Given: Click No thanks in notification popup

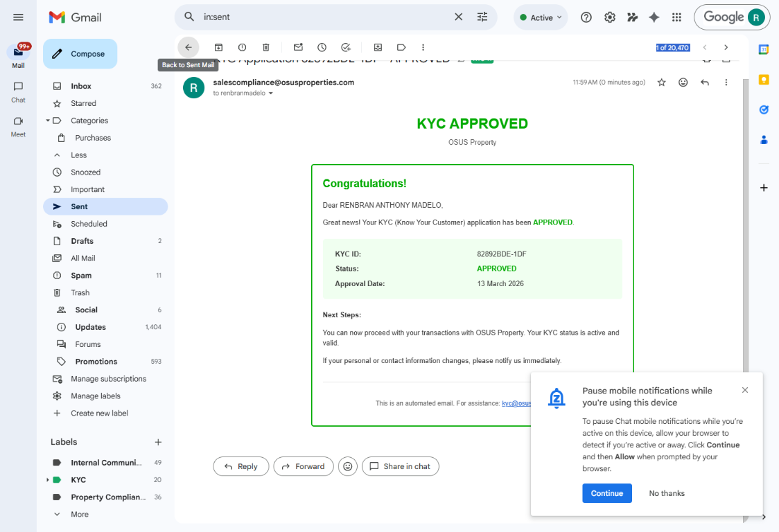Looking at the screenshot, I should [666, 493].
